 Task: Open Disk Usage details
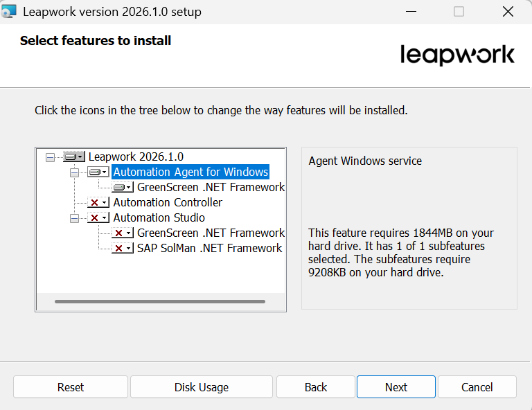[x=202, y=387]
